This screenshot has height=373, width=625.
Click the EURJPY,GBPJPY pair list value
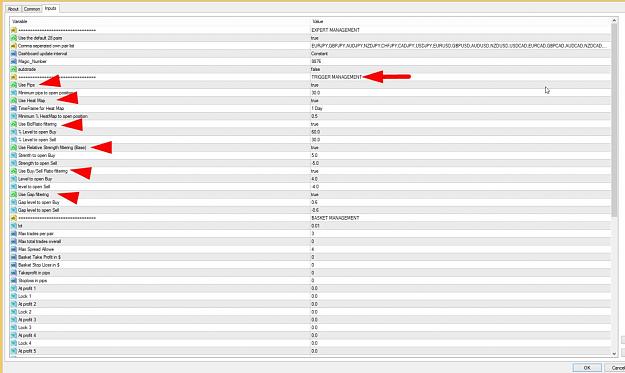click(460, 46)
